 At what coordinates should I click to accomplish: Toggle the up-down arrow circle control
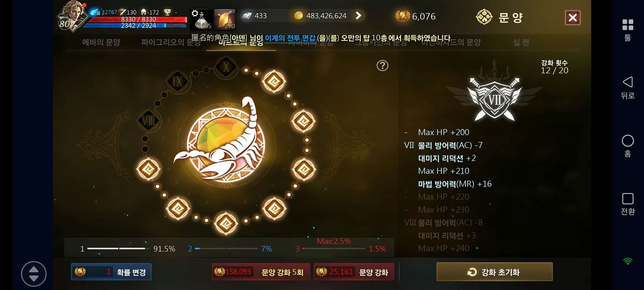tap(34, 274)
